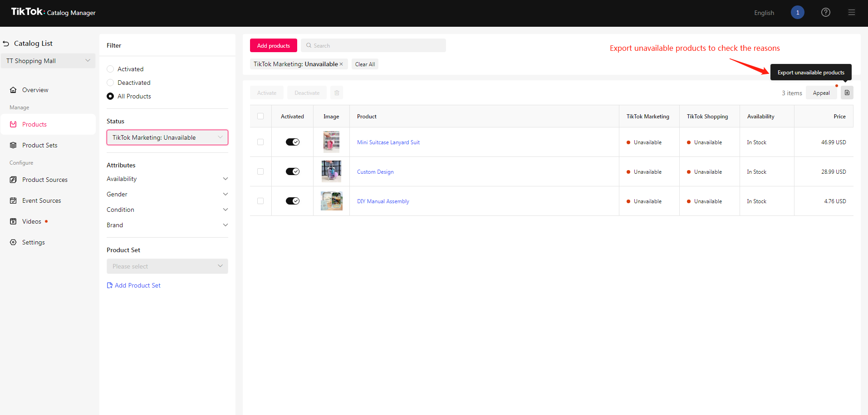Image resolution: width=868 pixels, height=415 pixels.
Task: Click the Export unavailable products file icon
Action: 847,93
